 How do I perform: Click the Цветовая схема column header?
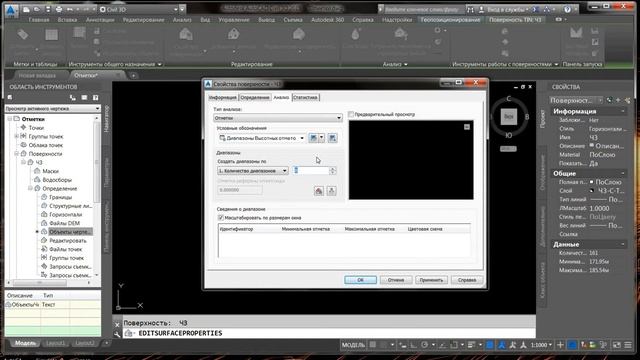(425, 229)
